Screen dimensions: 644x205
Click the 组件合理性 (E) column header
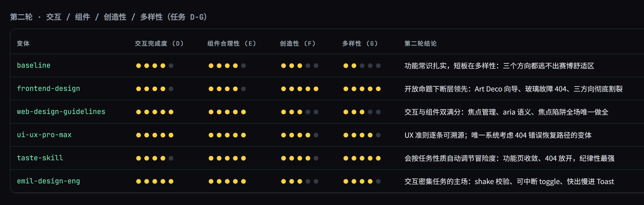[x=232, y=43]
